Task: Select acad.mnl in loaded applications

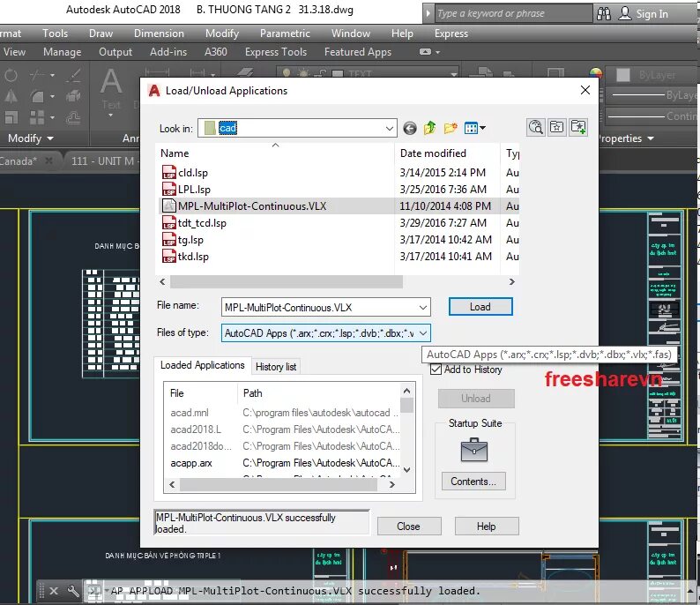Action: tap(190, 413)
